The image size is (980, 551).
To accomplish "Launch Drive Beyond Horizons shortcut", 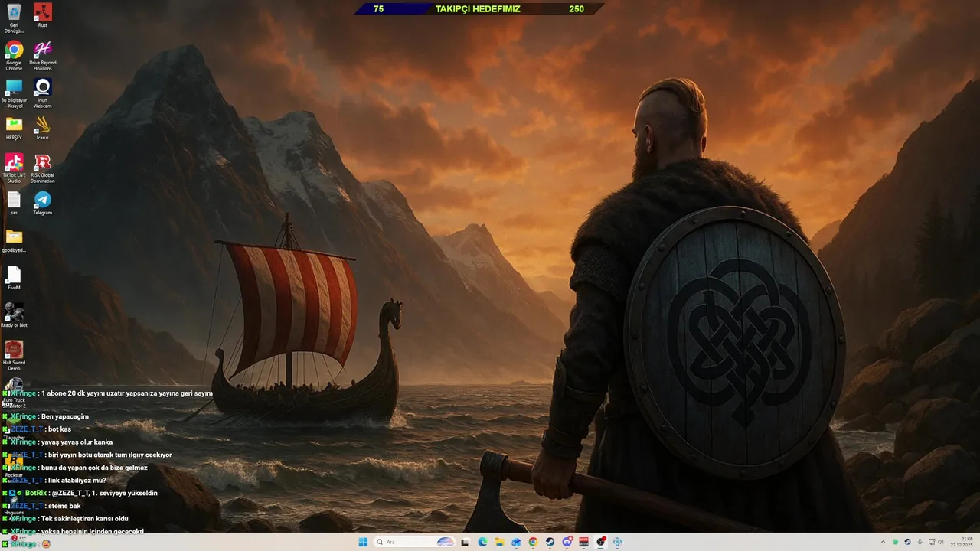I will click(x=43, y=55).
